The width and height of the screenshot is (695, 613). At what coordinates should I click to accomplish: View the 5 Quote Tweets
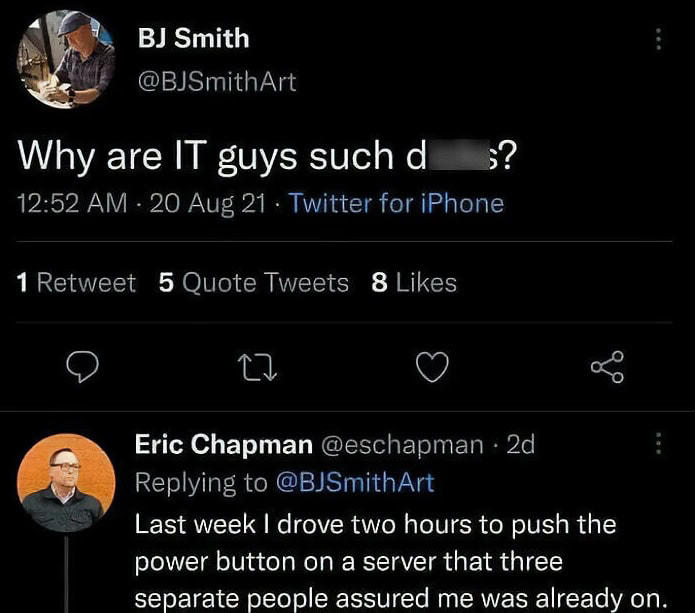(253, 283)
